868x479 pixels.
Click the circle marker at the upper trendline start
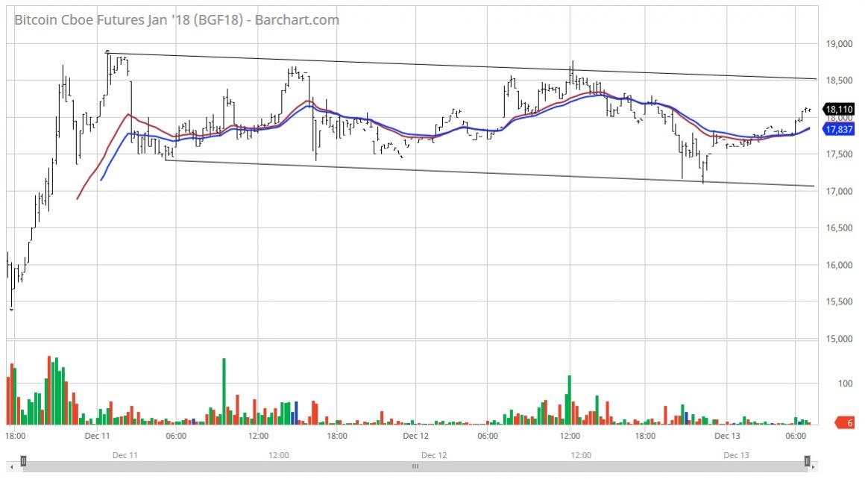pyautogui.click(x=108, y=53)
